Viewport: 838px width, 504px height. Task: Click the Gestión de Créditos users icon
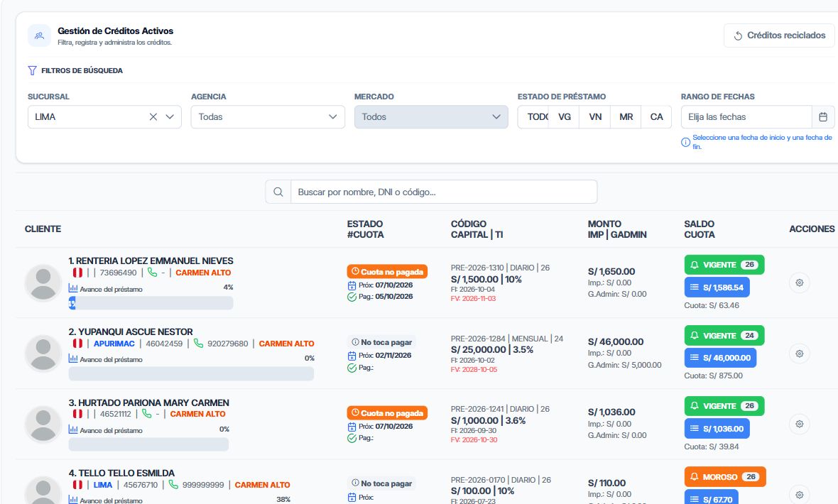pyautogui.click(x=39, y=35)
